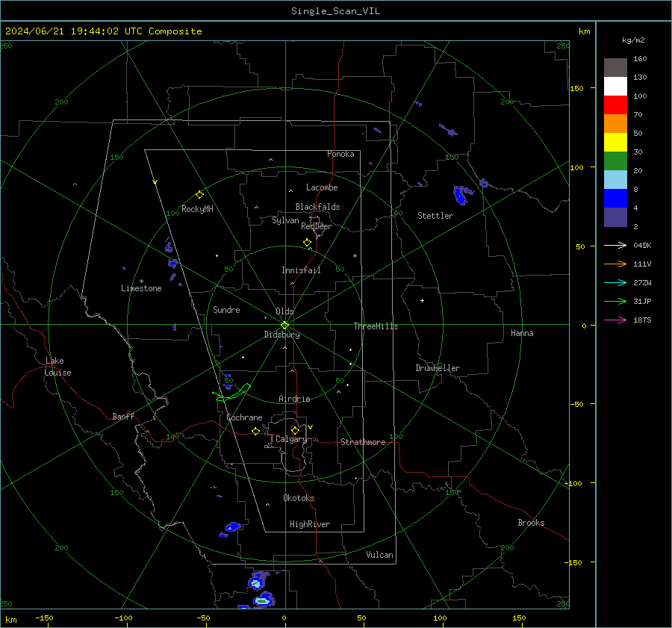Click the Limestone label
The height and width of the screenshot is (628, 672).
pos(141,288)
